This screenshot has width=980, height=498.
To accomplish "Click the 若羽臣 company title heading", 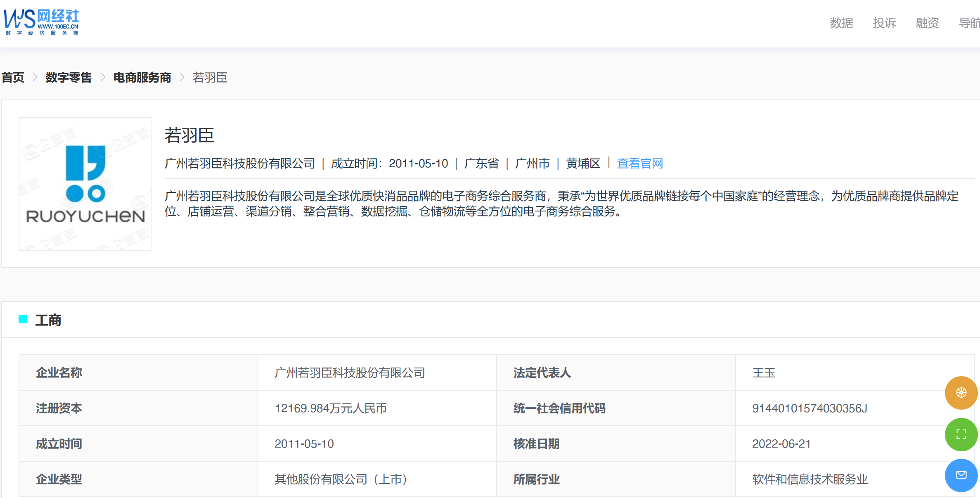I will (189, 135).
